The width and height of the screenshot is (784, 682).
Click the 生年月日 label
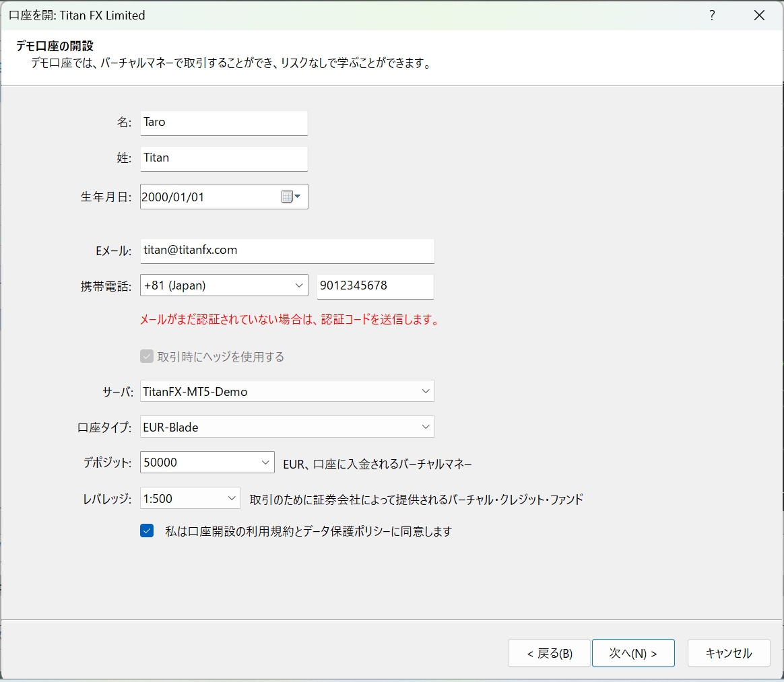click(106, 197)
